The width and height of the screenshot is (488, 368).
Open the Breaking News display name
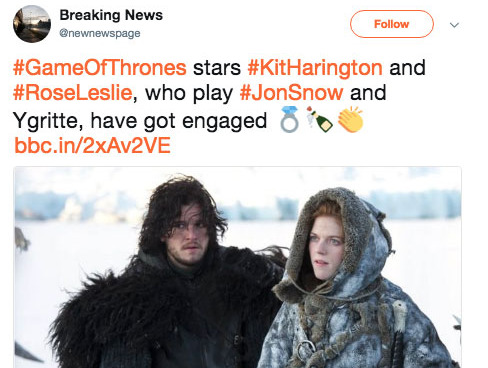point(111,15)
